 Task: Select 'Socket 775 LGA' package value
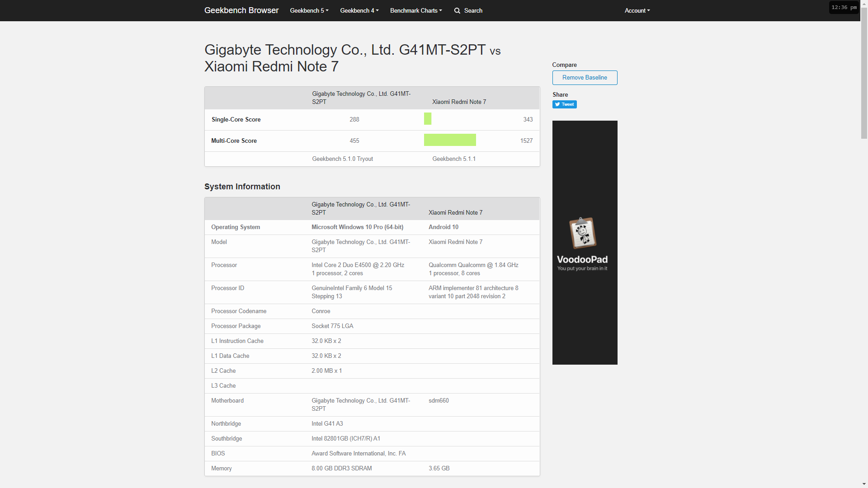click(x=332, y=326)
